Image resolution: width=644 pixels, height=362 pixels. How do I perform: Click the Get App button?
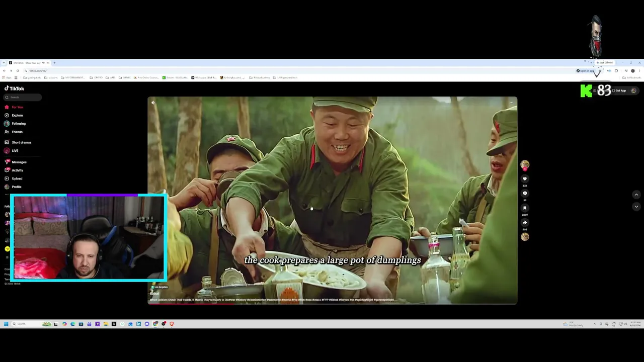(x=619, y=90)
